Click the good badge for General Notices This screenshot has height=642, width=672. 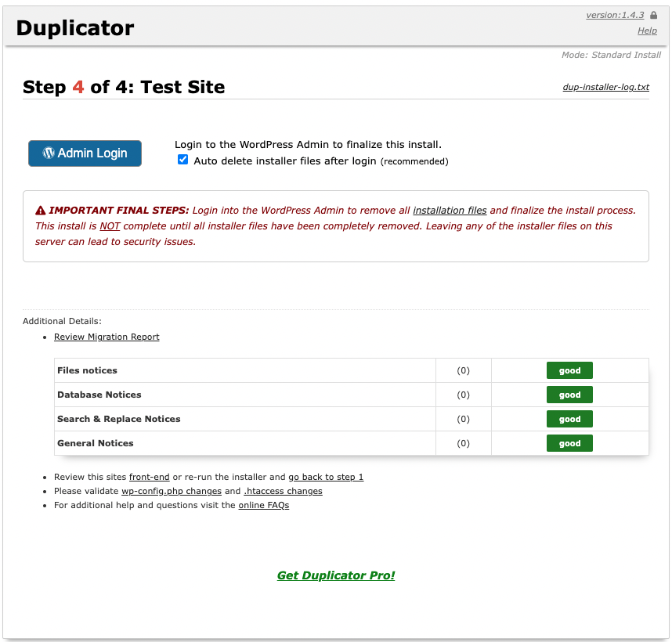pos(569,443)
